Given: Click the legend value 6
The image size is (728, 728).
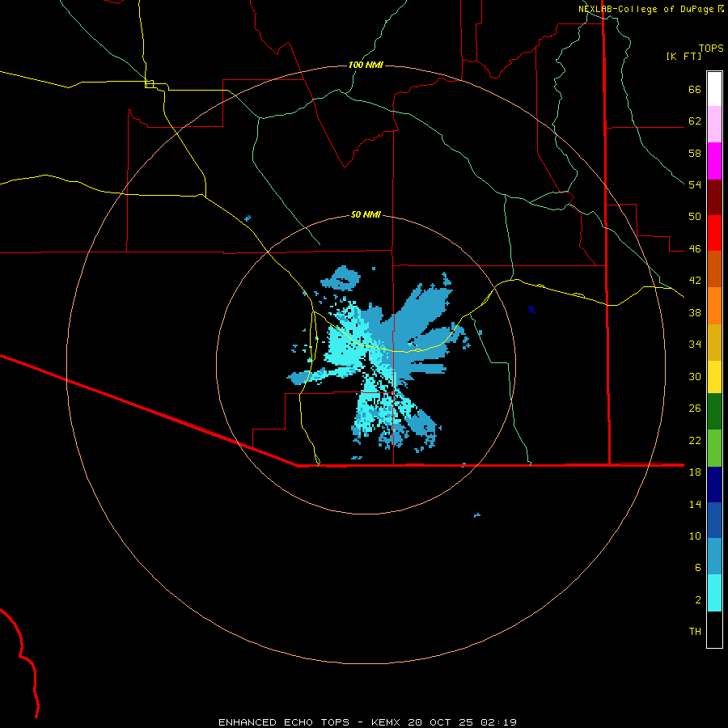Looking at the screenshot, I should [698, 568].
